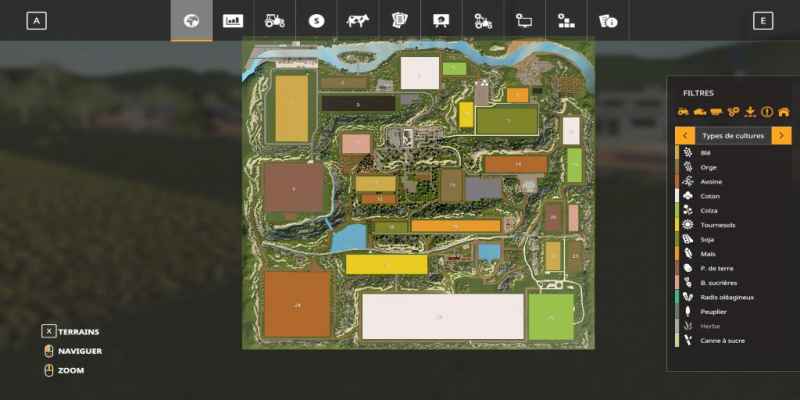Toggle the Orge crop filter
Screen dimensions: 800x400
point(733,167)
